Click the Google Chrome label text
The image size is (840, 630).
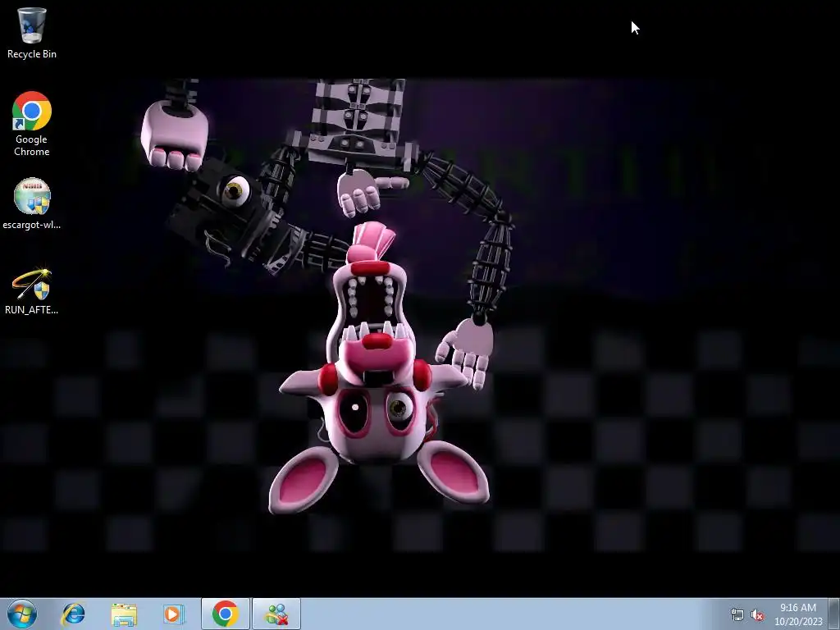coord(32,145)
